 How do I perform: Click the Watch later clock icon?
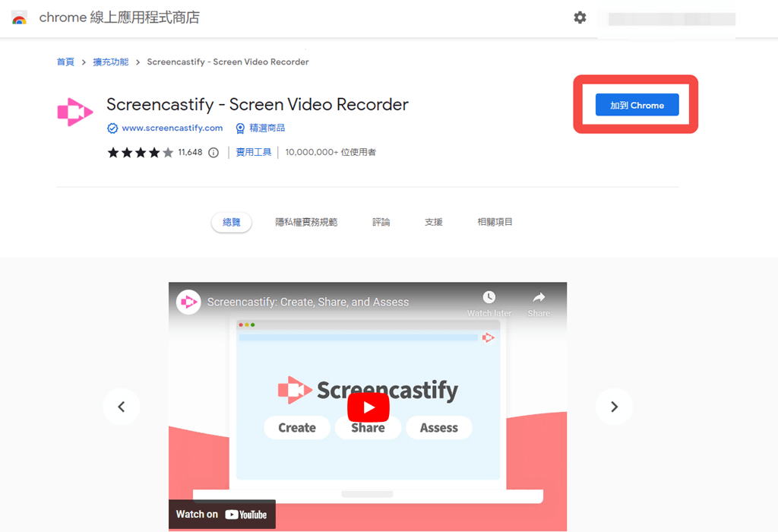[489, 297]
